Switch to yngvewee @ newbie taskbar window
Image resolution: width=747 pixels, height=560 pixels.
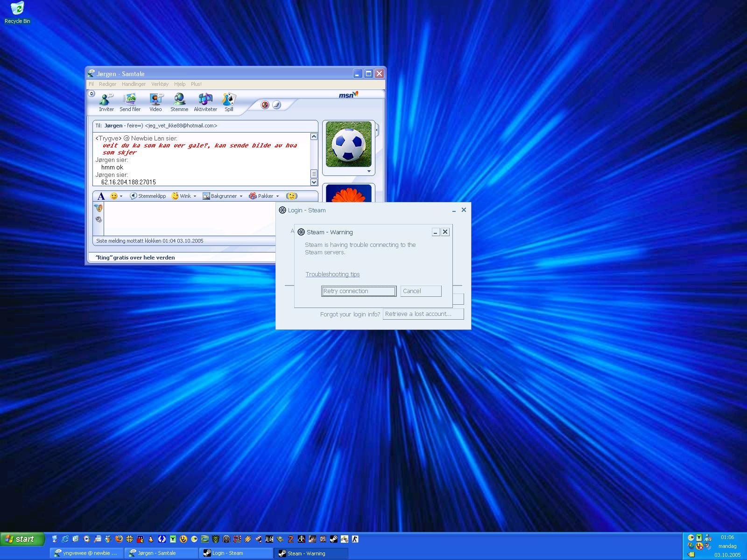click(x=87, y=553)
